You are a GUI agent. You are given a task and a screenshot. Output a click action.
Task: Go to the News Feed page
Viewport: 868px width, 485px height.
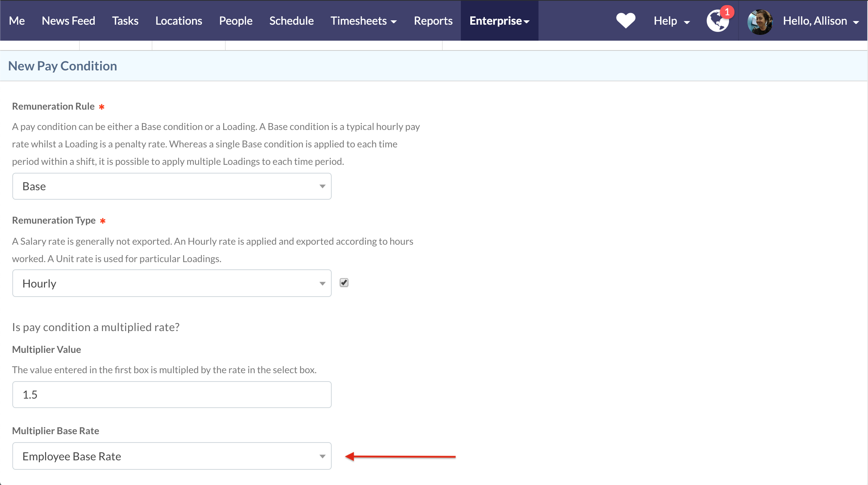click(69, 21)
